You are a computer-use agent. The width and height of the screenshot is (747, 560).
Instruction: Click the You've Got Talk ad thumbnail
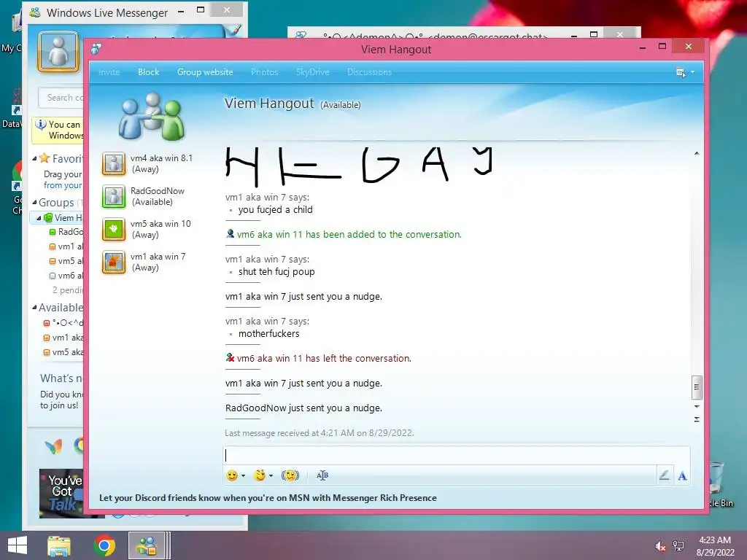[62, 494]
